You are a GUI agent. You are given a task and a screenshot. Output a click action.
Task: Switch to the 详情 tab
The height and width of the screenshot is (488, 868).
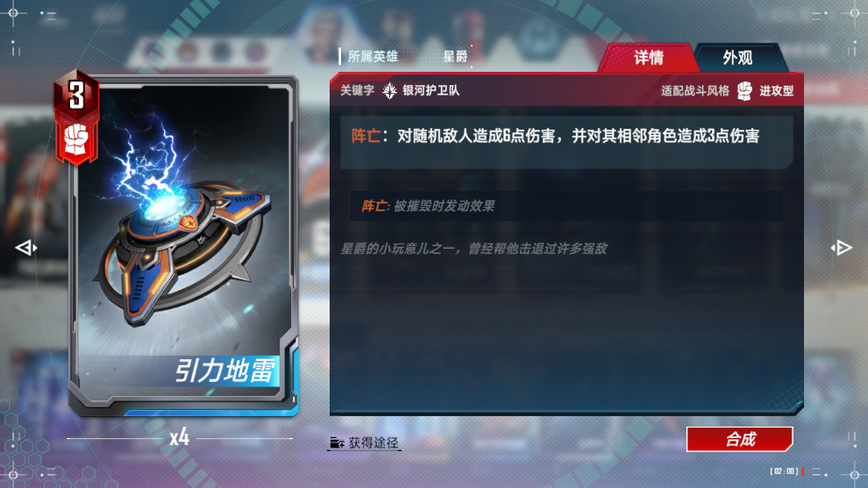tap(648, 58)
